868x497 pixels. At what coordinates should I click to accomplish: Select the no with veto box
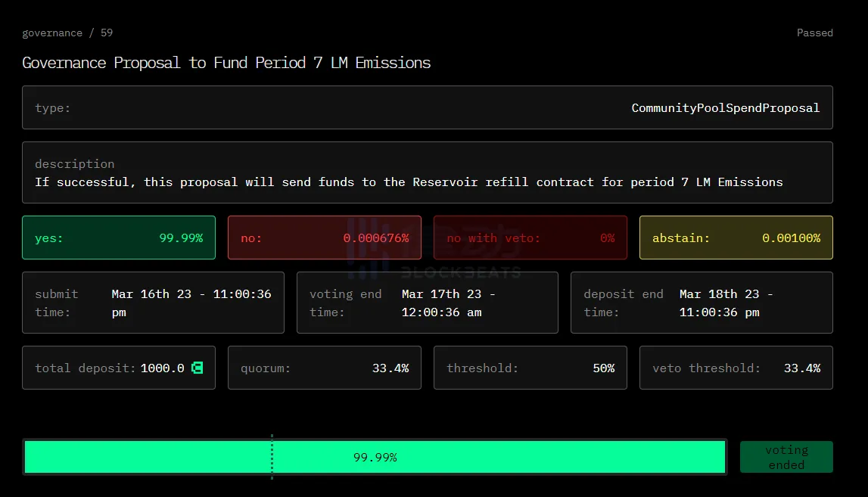530,238
